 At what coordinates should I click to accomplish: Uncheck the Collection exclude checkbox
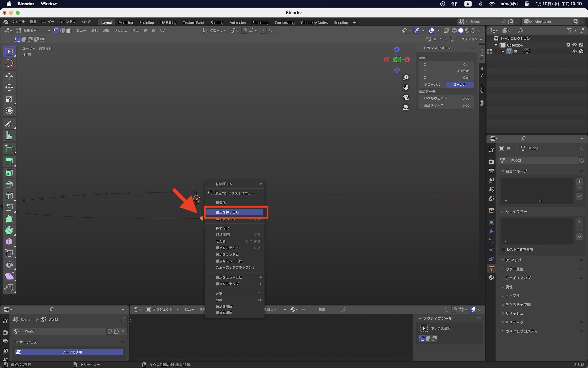click(568, 45)
